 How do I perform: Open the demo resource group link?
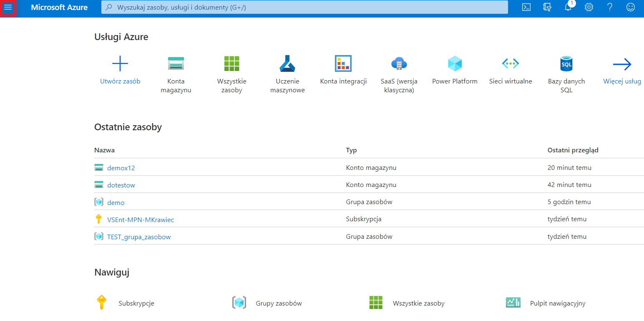point(116,202)
